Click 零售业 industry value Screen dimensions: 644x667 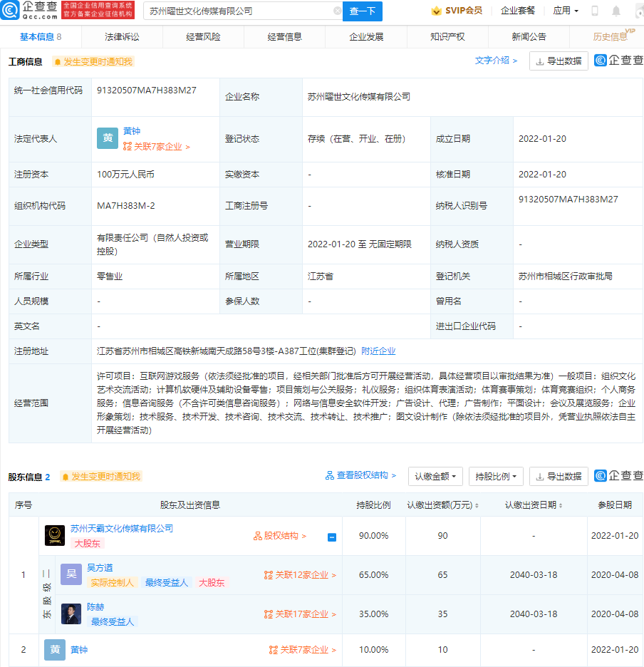click(109, 276)
